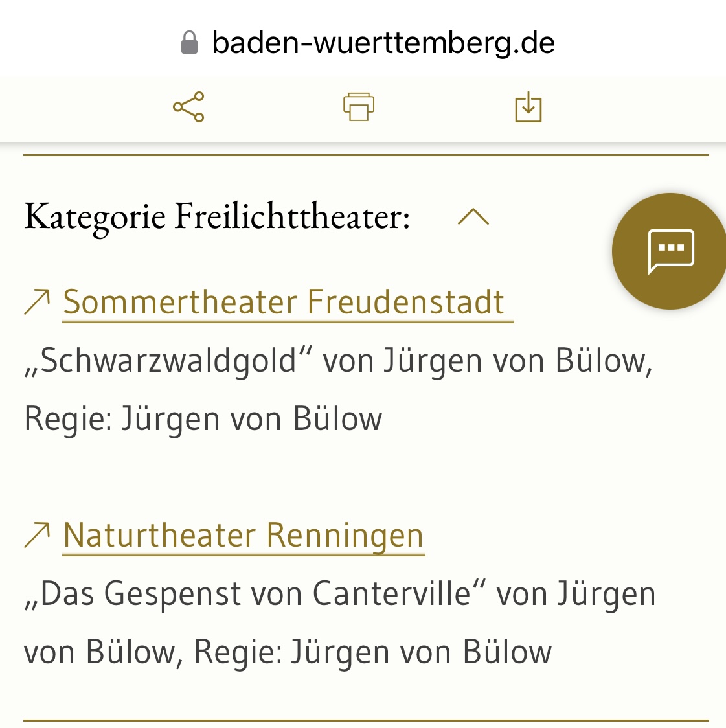The width and height of the screenshot is (726, 728).
Task: Click the word Freudenstadt in the link
Action: click(405, 302)
